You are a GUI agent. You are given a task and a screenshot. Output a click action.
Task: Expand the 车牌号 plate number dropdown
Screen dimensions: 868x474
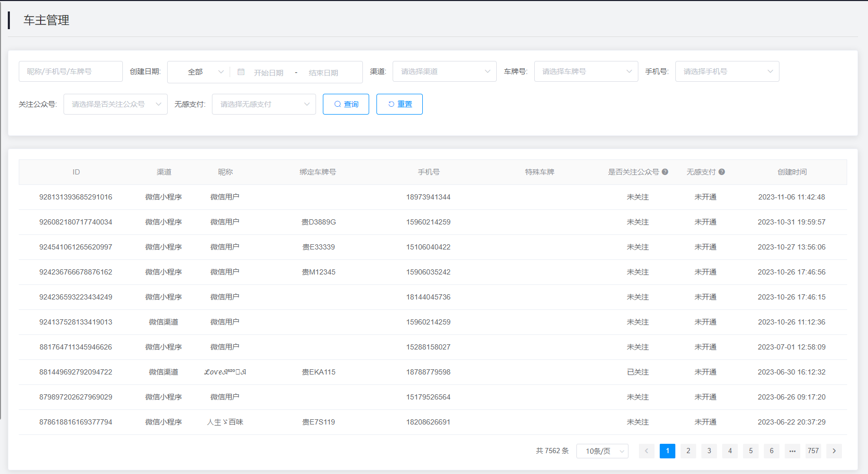click(586, 71)
